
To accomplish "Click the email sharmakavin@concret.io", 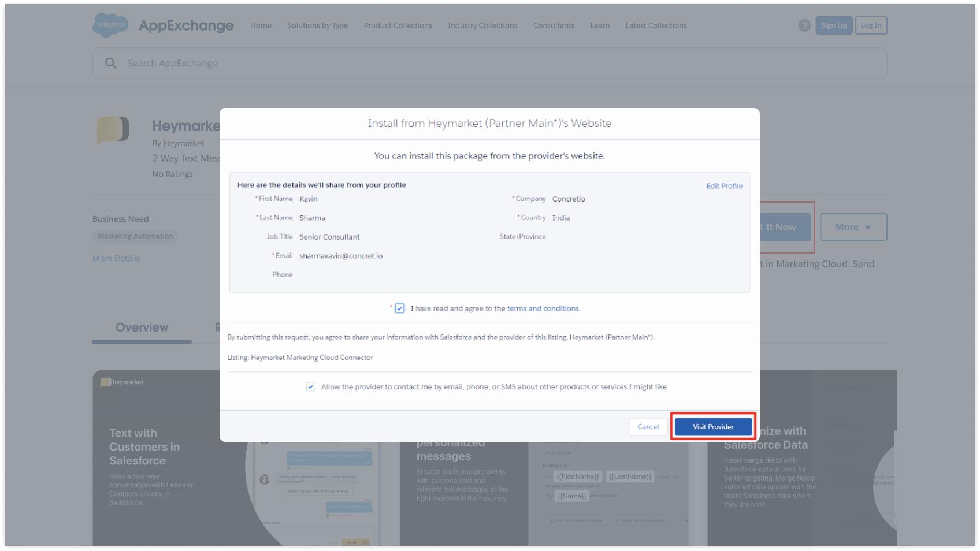I will click(341, 256).
